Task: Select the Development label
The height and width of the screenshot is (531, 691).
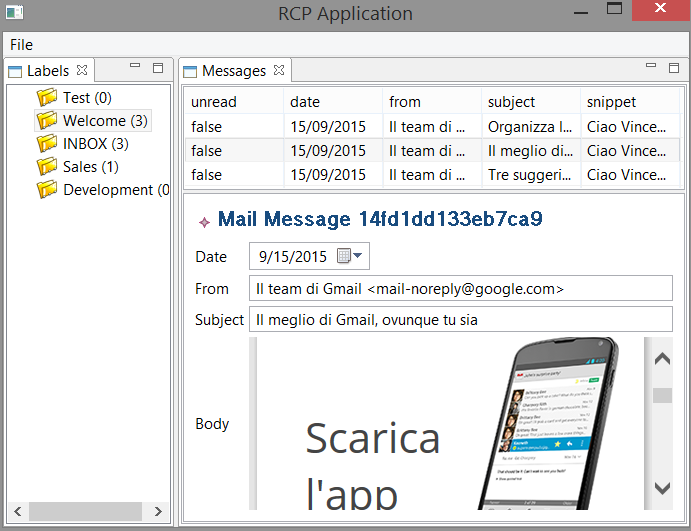Action: pyautogui.click(x=116, y=190)
